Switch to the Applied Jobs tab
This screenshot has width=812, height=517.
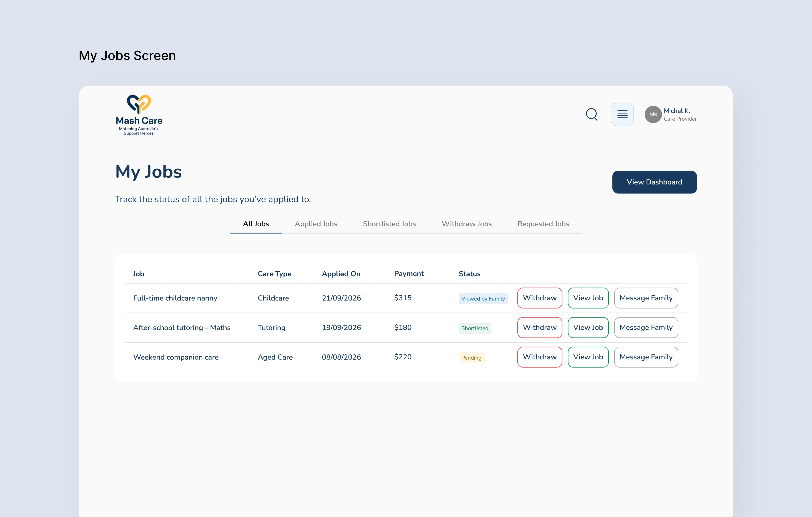pyautogui.click(x=316, y=224)
